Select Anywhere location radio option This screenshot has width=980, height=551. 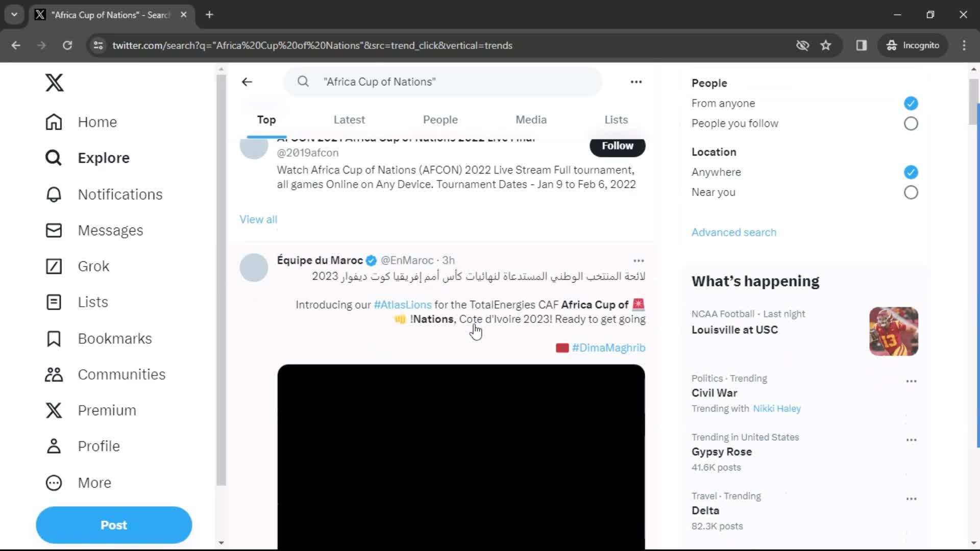[911, 172]
